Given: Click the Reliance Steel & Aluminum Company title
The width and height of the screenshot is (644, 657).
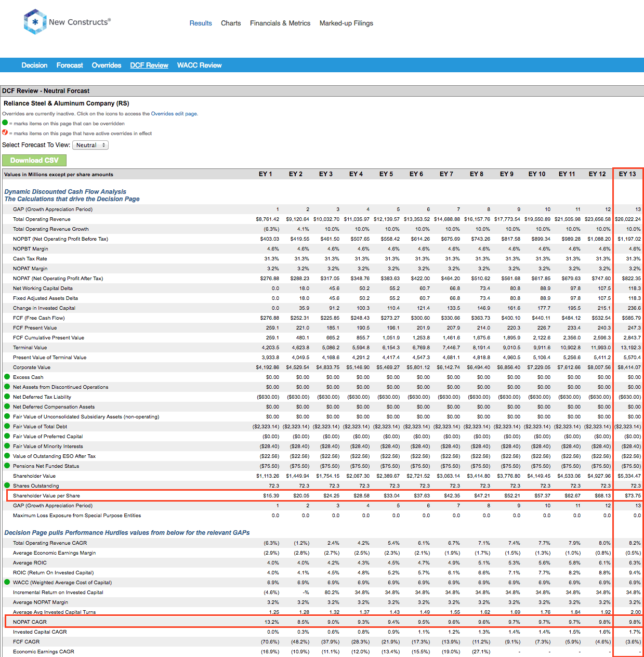Looking at the screenshot, I should 67,103.
